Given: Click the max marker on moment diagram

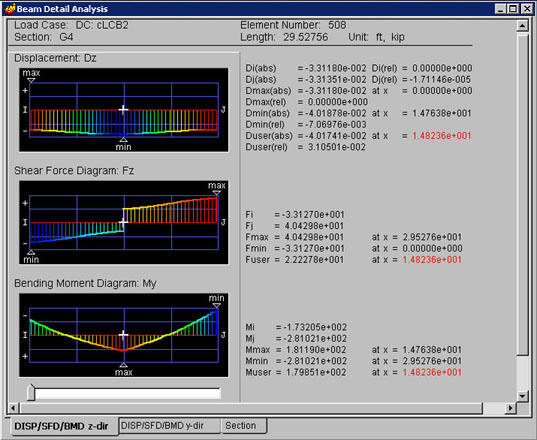Looking at the screenshot, I should point(124,369).
